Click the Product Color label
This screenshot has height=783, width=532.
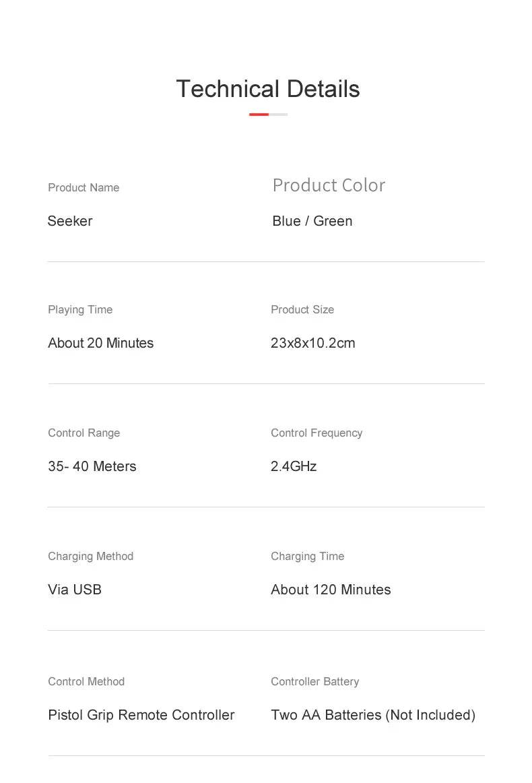pos(329,185)
